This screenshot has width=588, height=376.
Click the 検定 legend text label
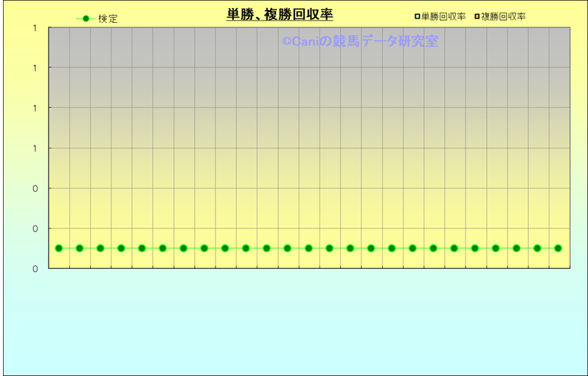pos(108,18)
